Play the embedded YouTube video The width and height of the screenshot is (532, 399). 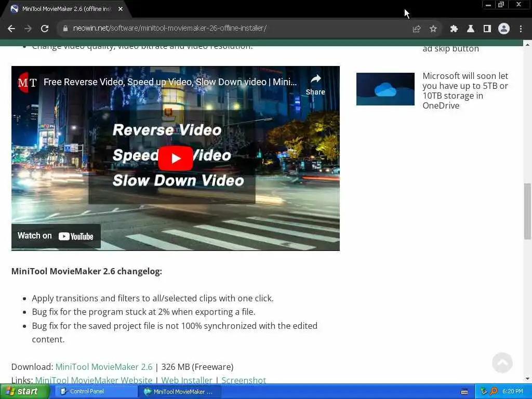[x=176, y=158]
